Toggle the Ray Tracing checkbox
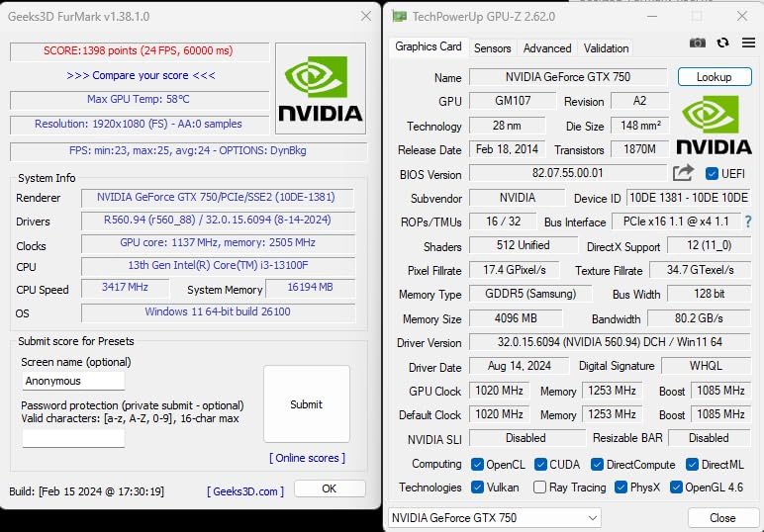764x532 pixels. (539, 488)
